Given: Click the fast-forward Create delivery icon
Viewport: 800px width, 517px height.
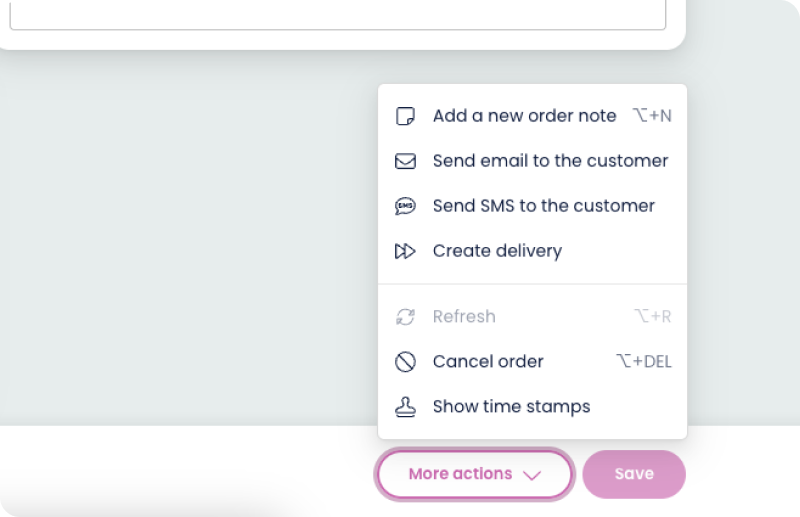Looking at the screenshot, I should [405, 251].
